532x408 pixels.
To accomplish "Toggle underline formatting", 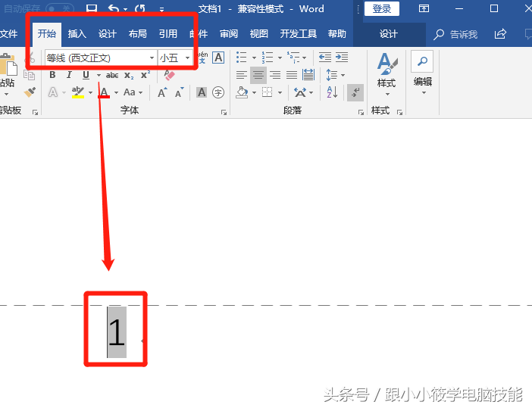I will click(x=86, y=75).
